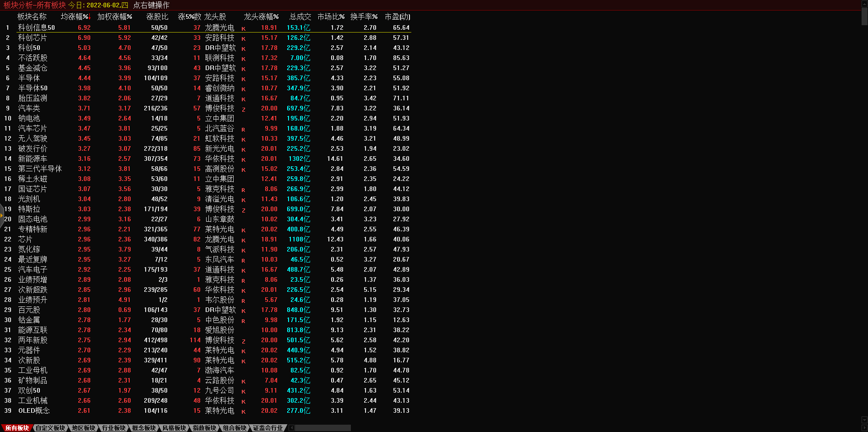Click the 换手率% column header
868x432 pixels.
tap(364, 16)
